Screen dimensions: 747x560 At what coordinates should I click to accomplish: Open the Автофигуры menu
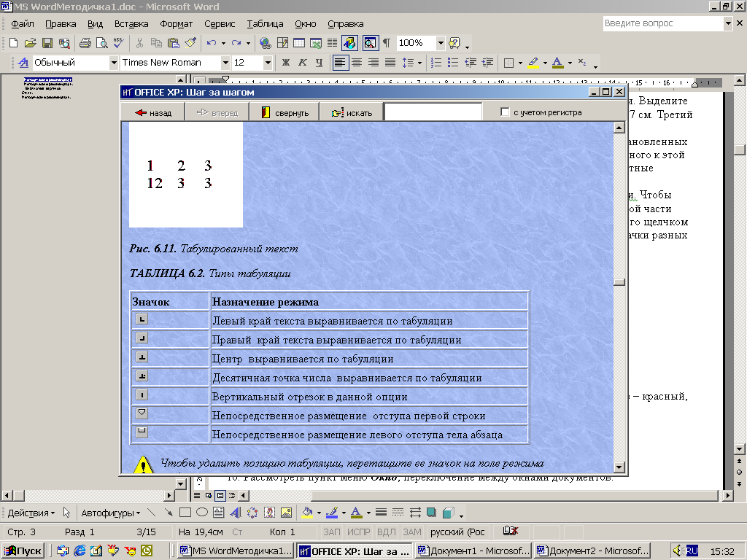click(x=111, y=513)
